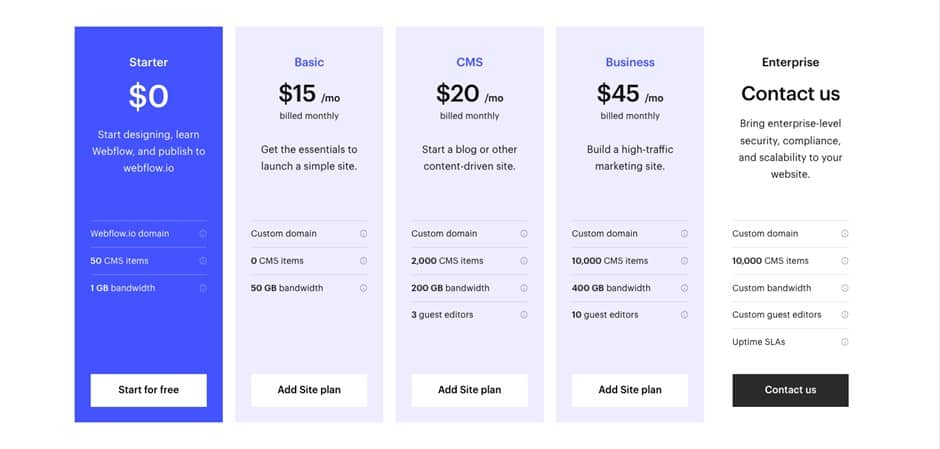
Task: Show info for Basic plan Custom domain
Action: coord(363,234)
